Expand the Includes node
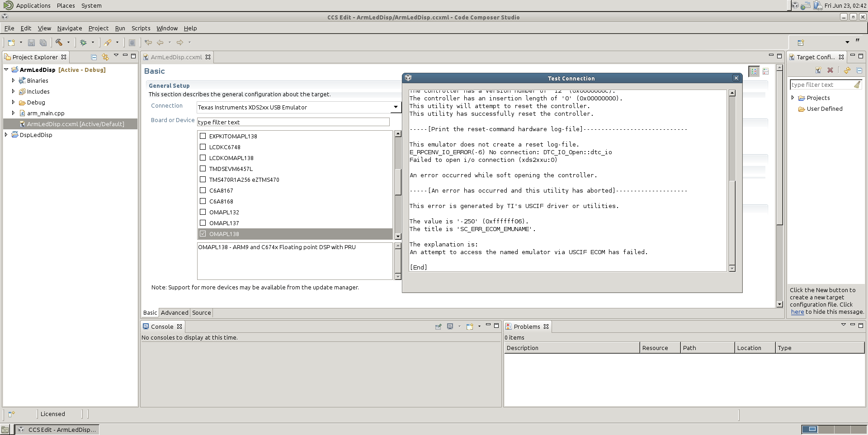This screenshot has height=435, width=868. pos(13,91)
